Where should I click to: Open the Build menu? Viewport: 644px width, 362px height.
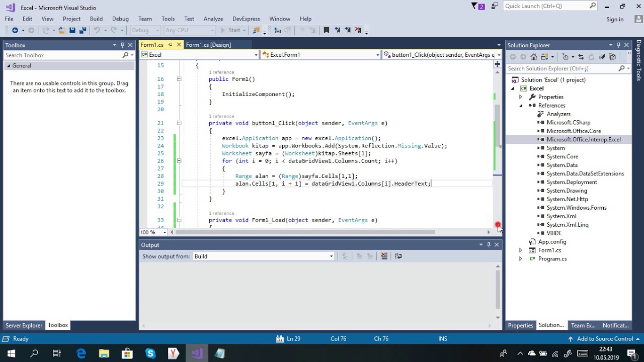(96, 19)
